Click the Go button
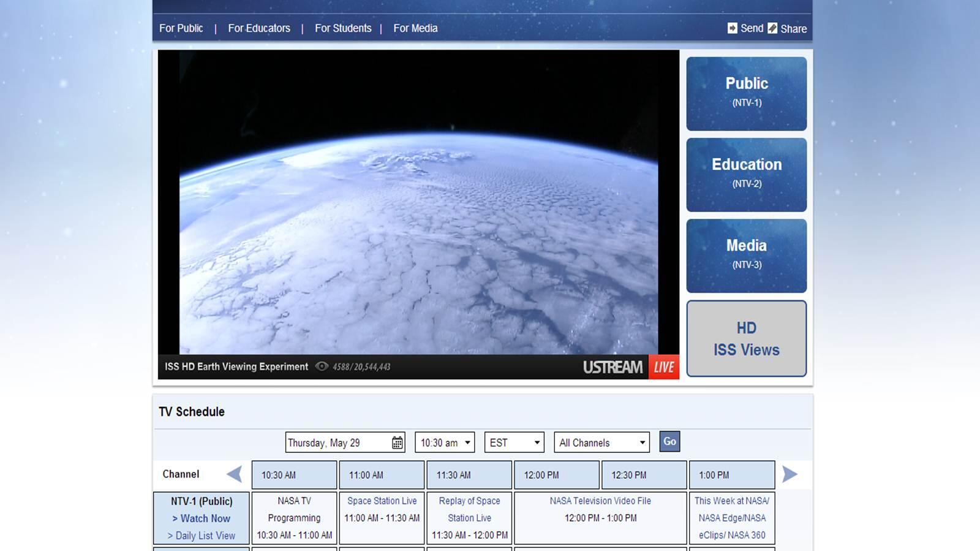This screenshot has width=980, height=551. [x=669, y=441]
